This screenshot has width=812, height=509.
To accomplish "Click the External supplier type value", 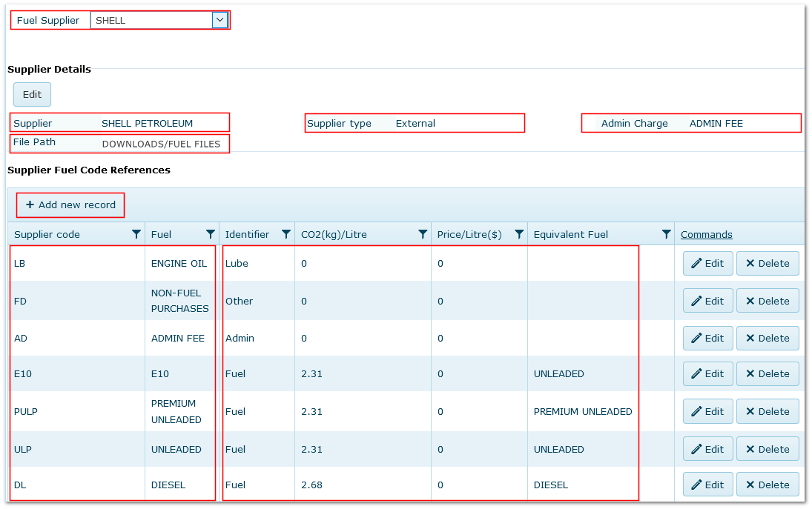I will 415,123.
